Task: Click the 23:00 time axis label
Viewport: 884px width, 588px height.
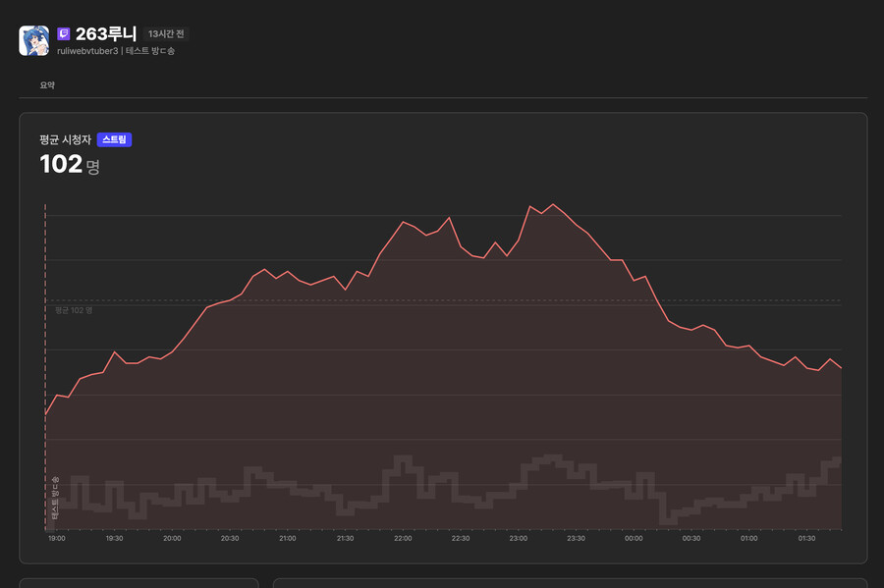Action: (x=519, y=538)
